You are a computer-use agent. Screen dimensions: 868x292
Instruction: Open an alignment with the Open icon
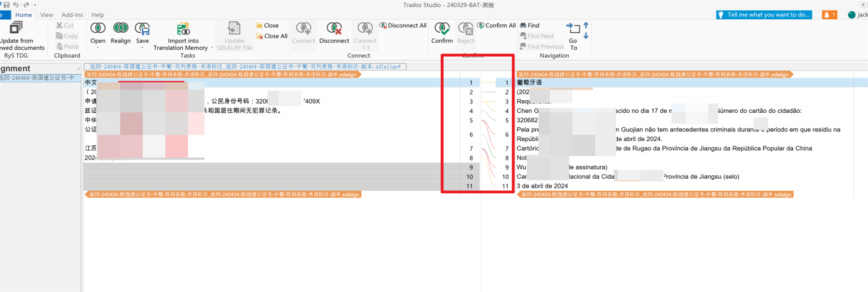pos(98,28)
